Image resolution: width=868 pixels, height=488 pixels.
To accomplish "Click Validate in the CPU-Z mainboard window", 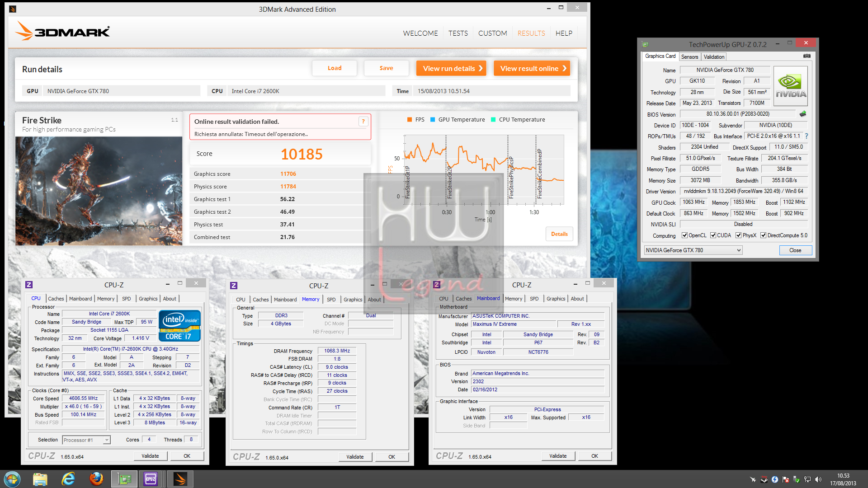I will pyautogui.click(x=558, y=456).
